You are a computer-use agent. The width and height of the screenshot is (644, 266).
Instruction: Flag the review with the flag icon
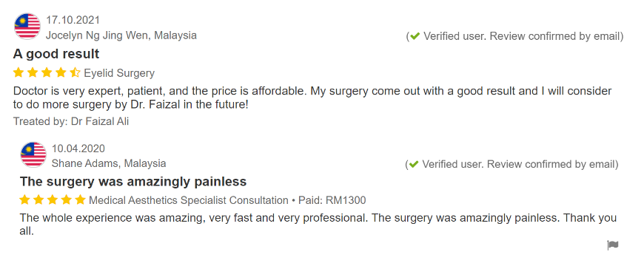[613, 245]
